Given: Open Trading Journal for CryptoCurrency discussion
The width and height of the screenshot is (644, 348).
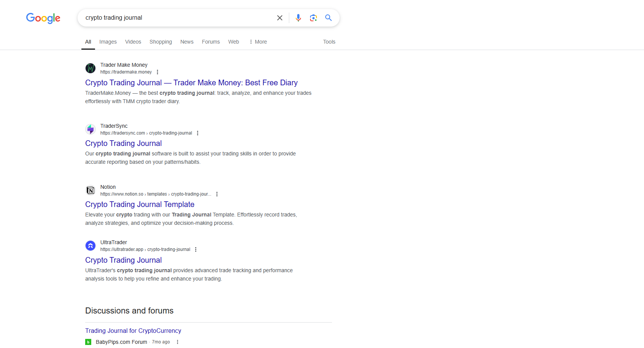Looking at the screenshot, I should (x=133, y=331).
